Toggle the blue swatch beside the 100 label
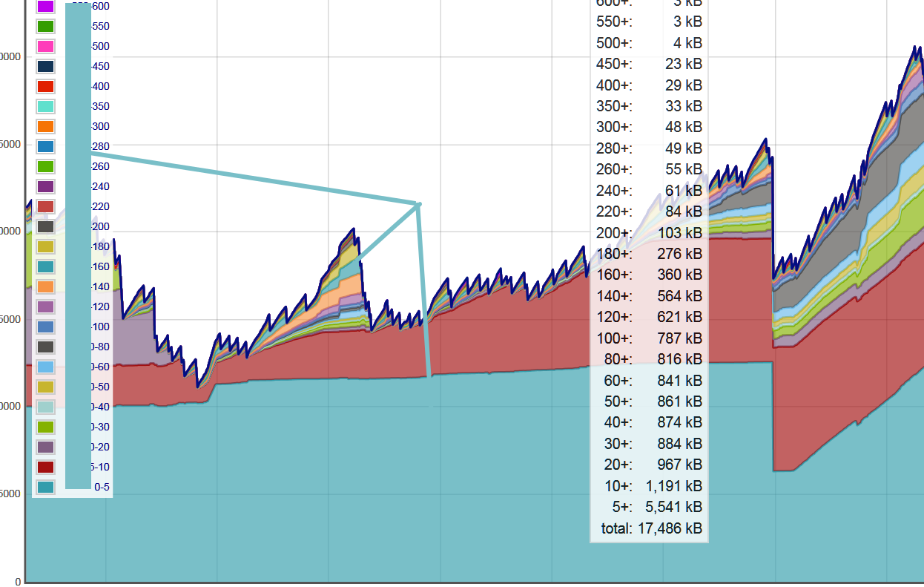924x587 pixels. coord(45,327)
